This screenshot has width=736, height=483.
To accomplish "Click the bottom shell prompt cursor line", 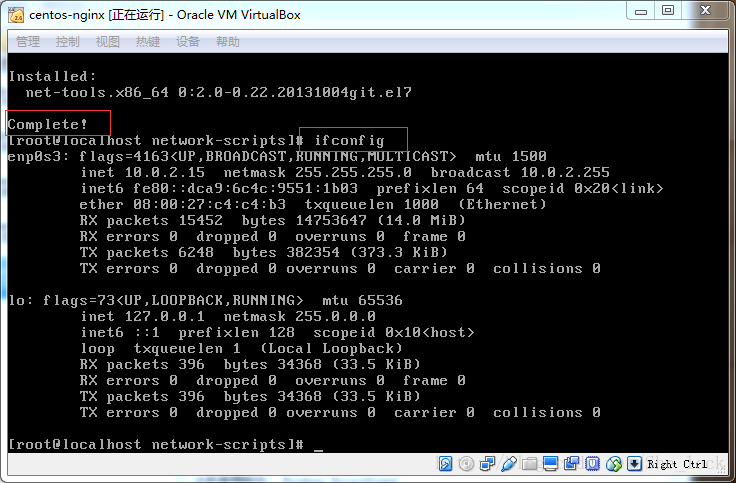I will pos(166,444).
